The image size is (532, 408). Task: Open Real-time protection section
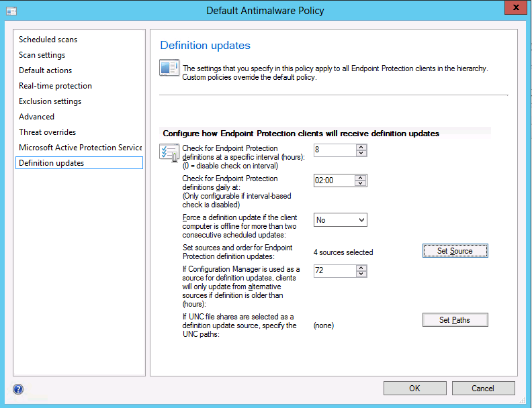coord(55,86)
